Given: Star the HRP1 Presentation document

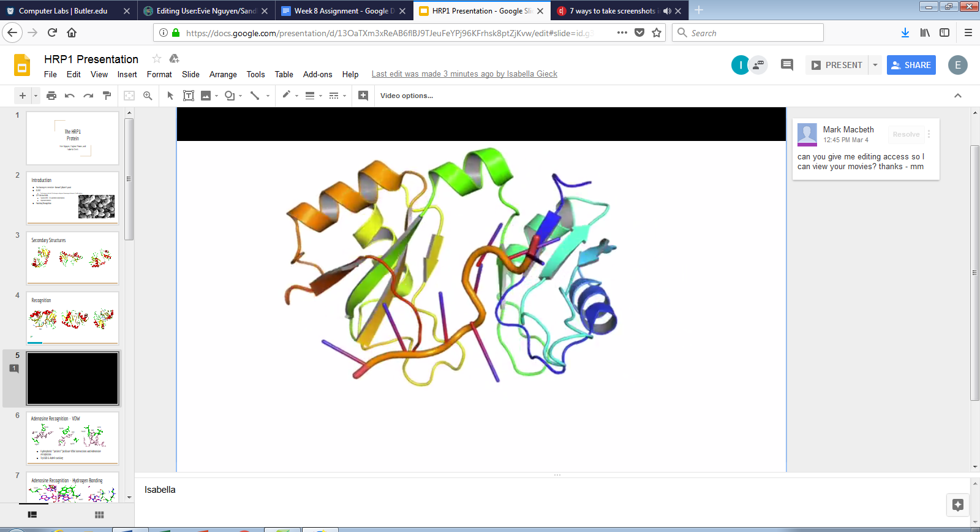Looking at the screenshot, I should coord(157,59).
